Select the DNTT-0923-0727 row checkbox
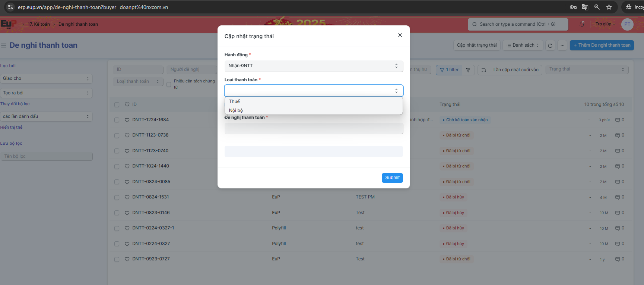 pos(117,259)
